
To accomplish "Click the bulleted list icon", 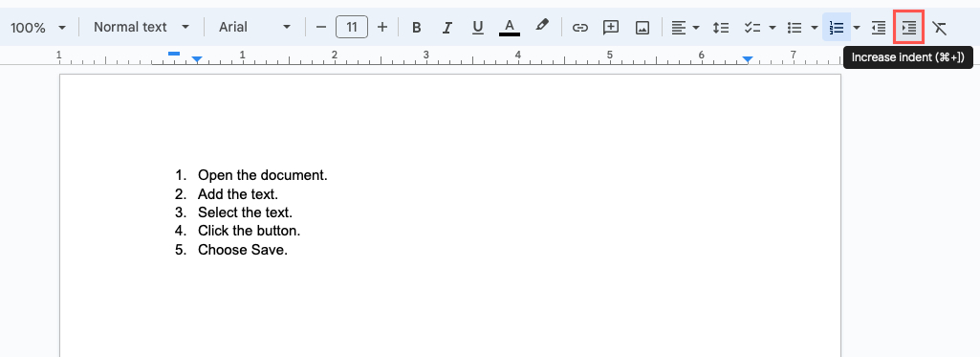I will tap(795, 28).
